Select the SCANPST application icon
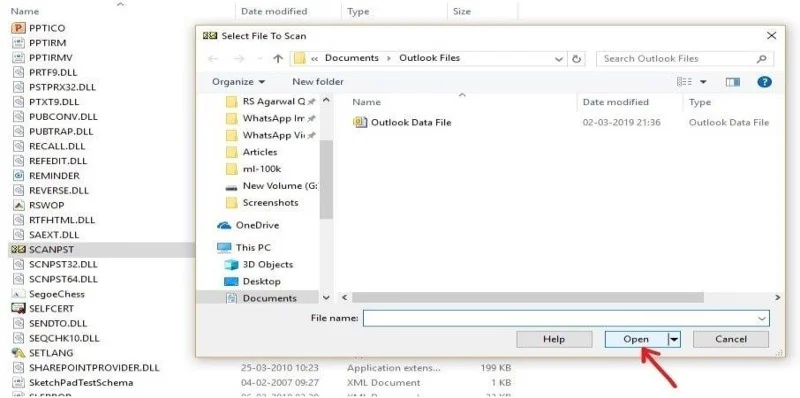 coord(18,250)
